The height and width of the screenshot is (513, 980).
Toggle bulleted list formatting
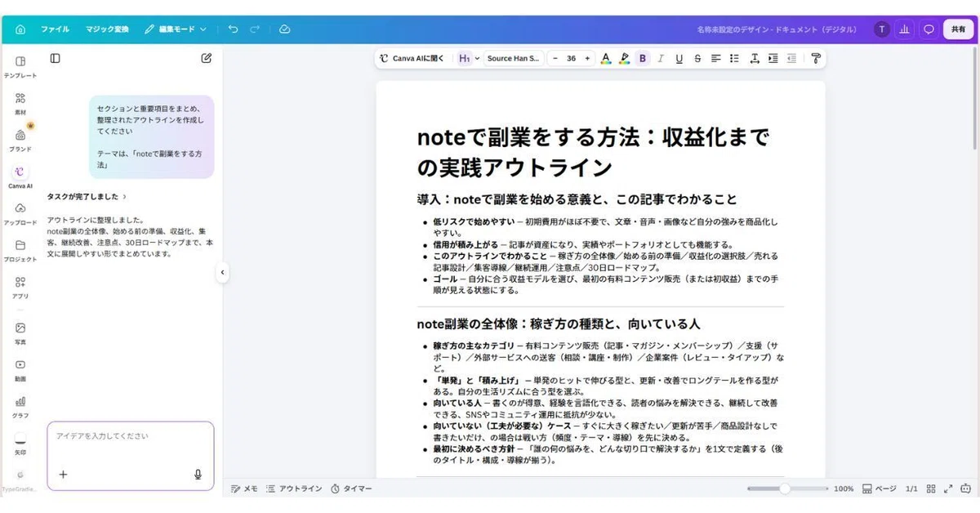pos(734,59)
